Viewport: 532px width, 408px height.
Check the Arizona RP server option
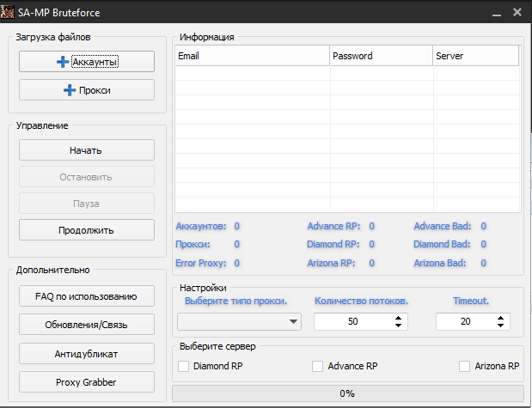pyautogui.click(x=464, y=366)
